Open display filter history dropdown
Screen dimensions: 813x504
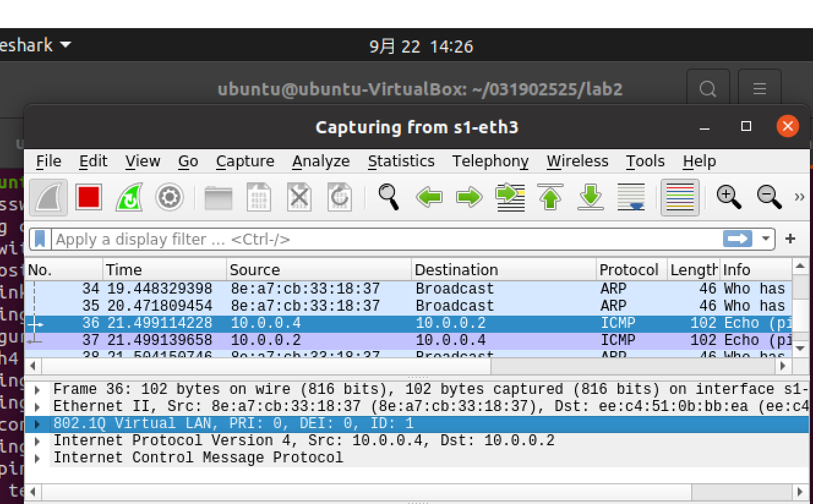(x=765, y=239)
